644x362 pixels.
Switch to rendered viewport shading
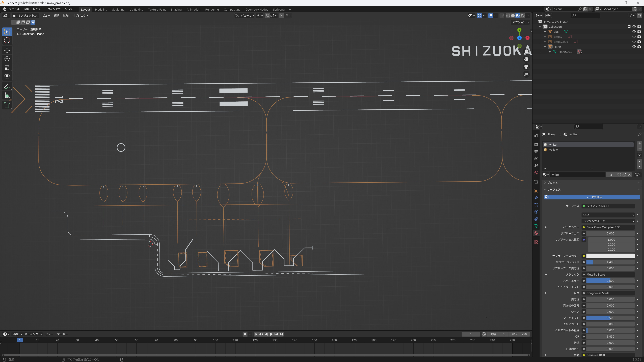point(523,15)
